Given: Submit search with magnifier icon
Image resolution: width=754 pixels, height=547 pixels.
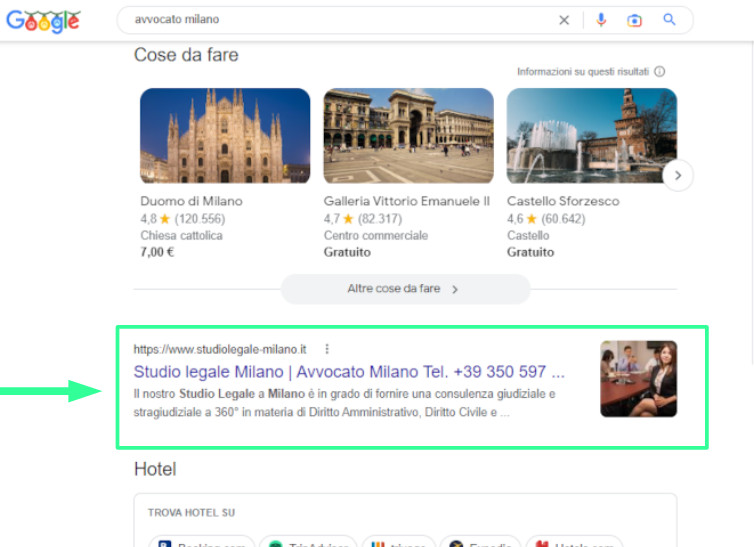Looking at the screenshot, I should click(x=669, y=20).
